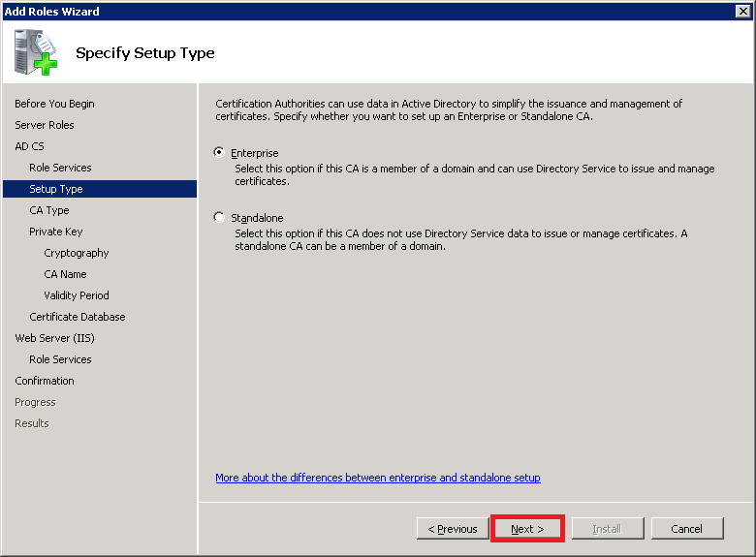This screenshot has height=557, width=756.
Task: Go to the Cryptography step
Action: pos(77,253)
